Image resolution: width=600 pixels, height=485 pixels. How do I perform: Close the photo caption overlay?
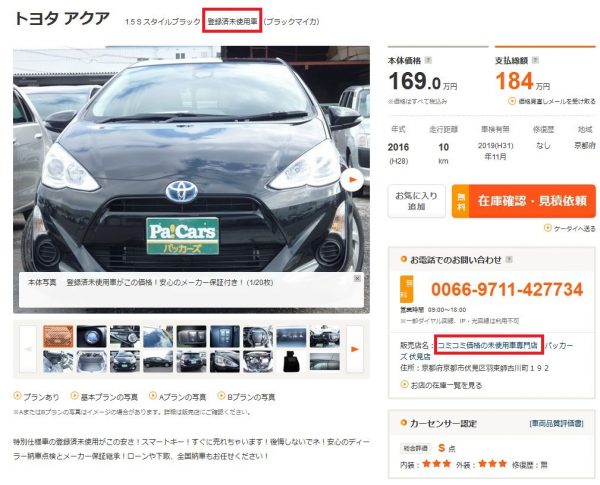[x=357, y=278]
